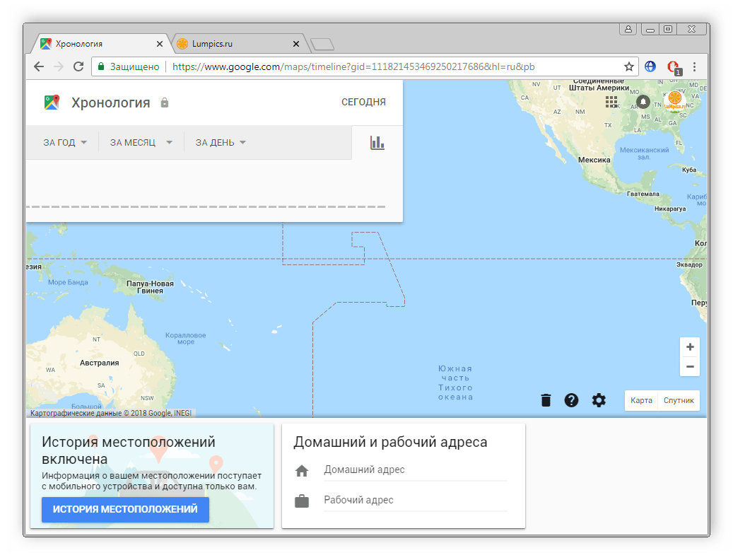Screen dimensions: 733x560
Task: Open notifications bell icon
Action: pyautogui.click(x=643, y=102)
